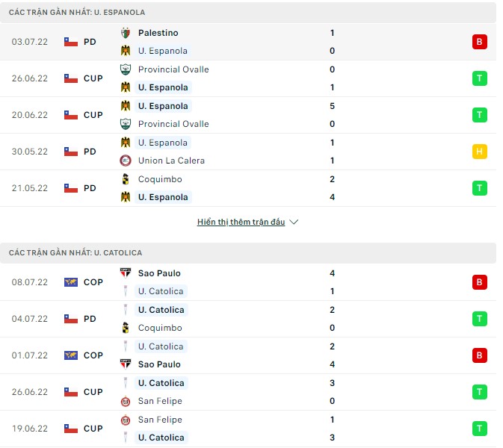This screenshot has height=448, width=503.
Task: Click the Palestino team crest icon
Action: click(x=125, y=33)
